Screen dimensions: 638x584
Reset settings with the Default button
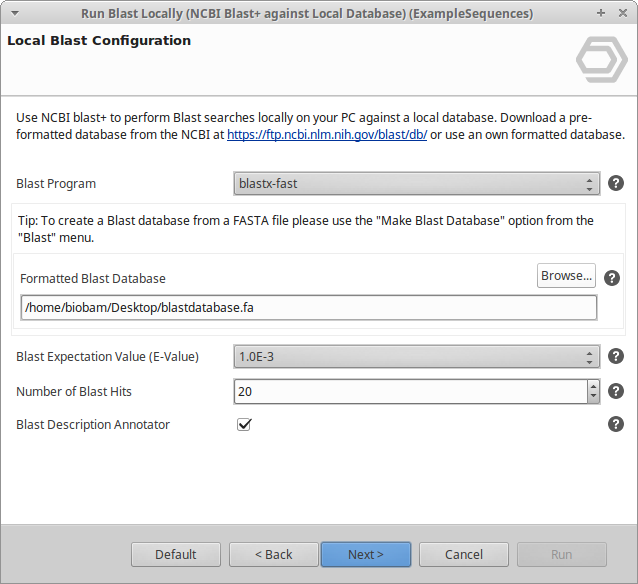[176, 554]
